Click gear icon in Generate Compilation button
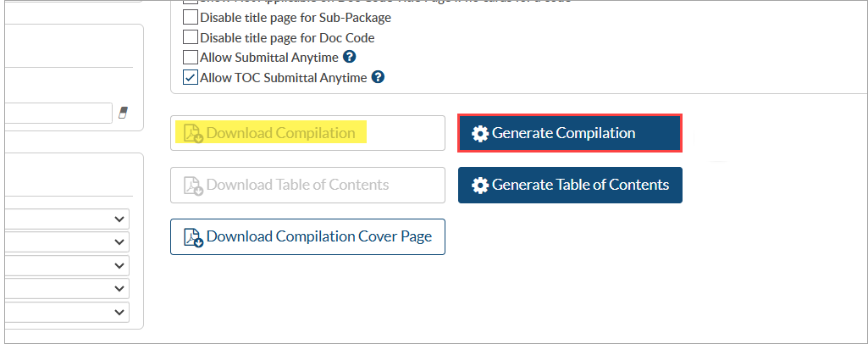Viewport: 868px width, 344px height. coord(480,134)
